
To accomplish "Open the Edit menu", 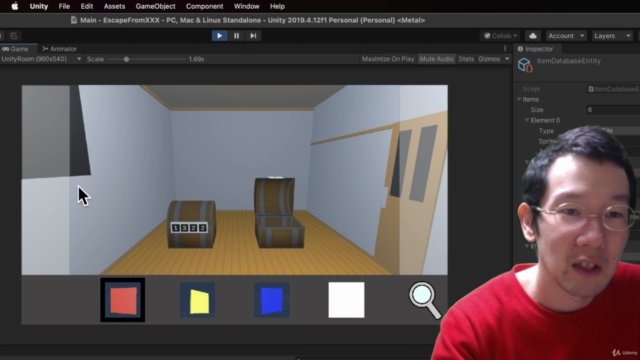I will point(87,6).
